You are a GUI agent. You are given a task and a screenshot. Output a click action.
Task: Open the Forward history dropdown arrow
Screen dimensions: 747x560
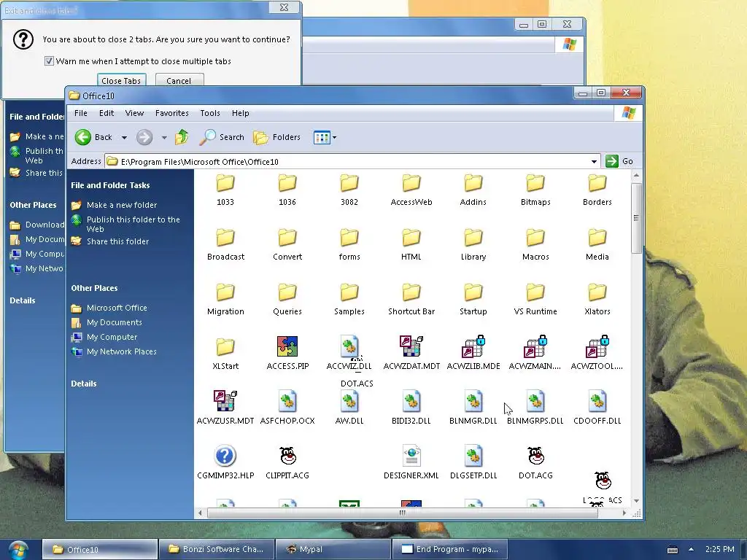point(164,137)
